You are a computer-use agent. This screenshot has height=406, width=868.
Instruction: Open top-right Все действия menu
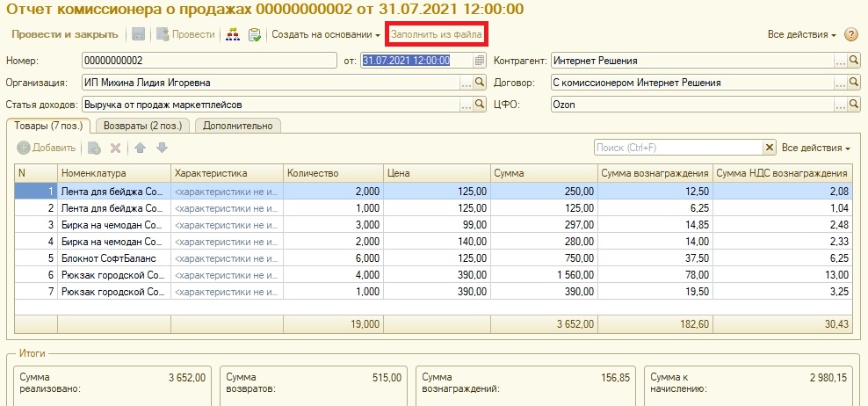[x=801, y=35]
